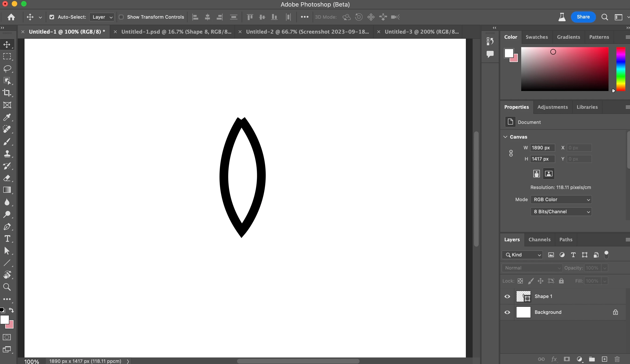
Task: Choose the Eyedropper tool
Action: 7,117
